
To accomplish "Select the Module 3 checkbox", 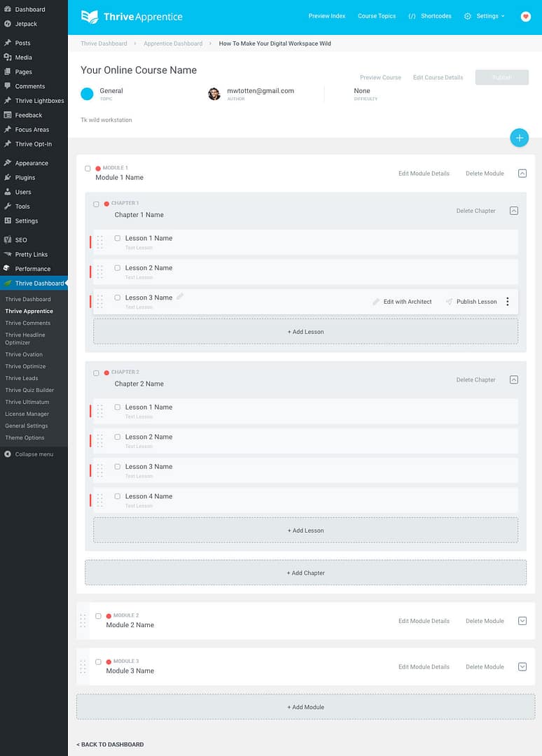I will (x=98, y=662).
